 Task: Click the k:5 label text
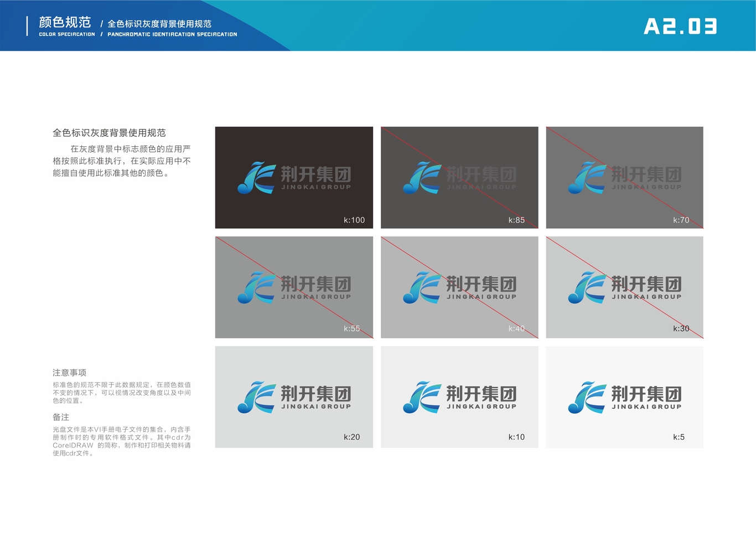[x=679, y=437]
